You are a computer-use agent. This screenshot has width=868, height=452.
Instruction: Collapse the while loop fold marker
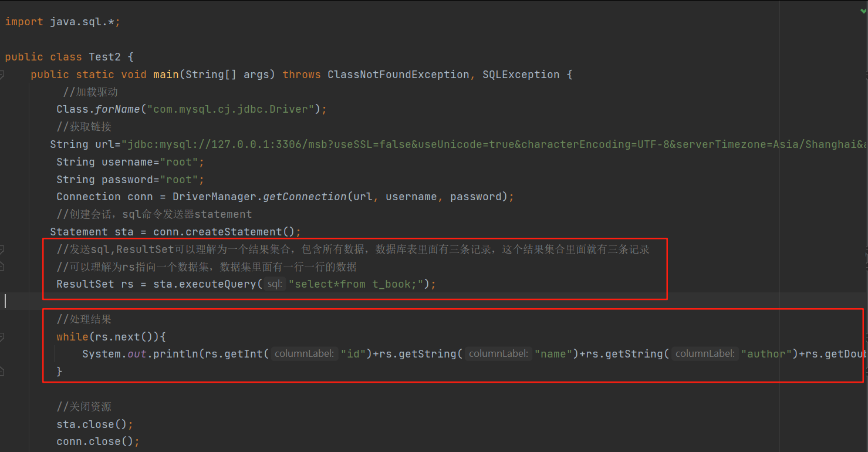(x=2, y=337)
